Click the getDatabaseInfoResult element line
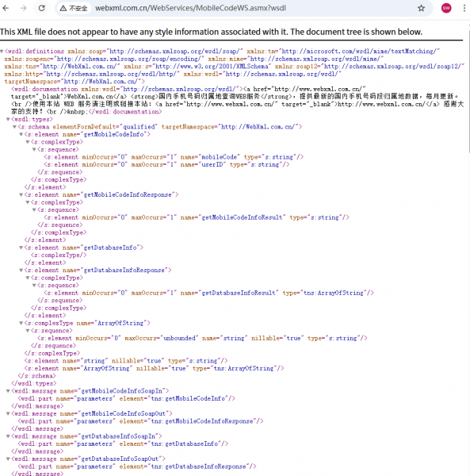The height and width of the screenshot is (476, 470). 208,293
